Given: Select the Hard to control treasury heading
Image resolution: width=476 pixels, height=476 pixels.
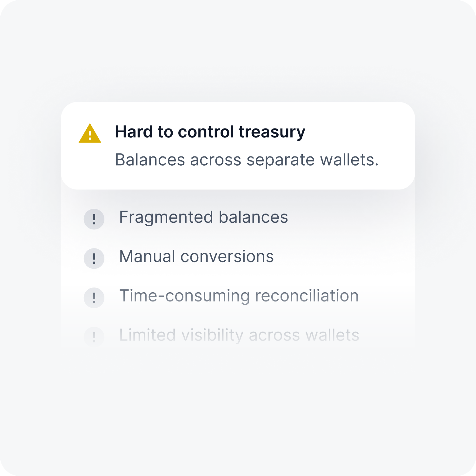Looking at the screenshot, I should 210,132.
